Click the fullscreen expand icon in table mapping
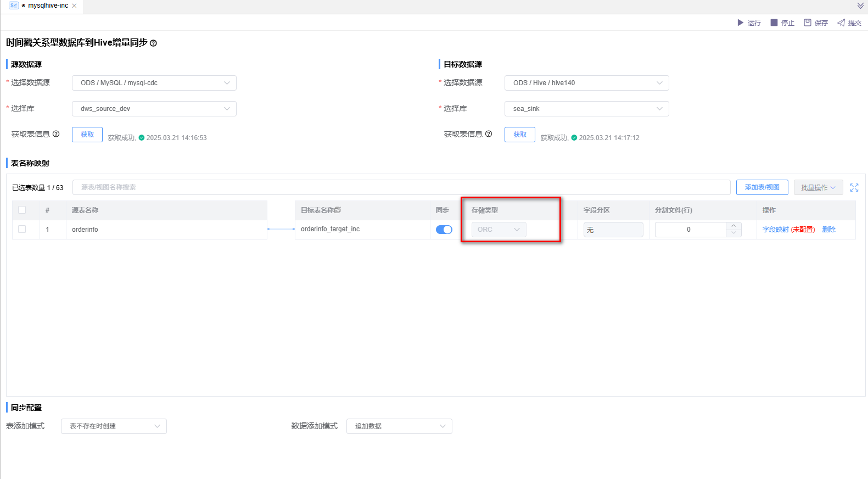Screen dimensions: 868x479 854,187
